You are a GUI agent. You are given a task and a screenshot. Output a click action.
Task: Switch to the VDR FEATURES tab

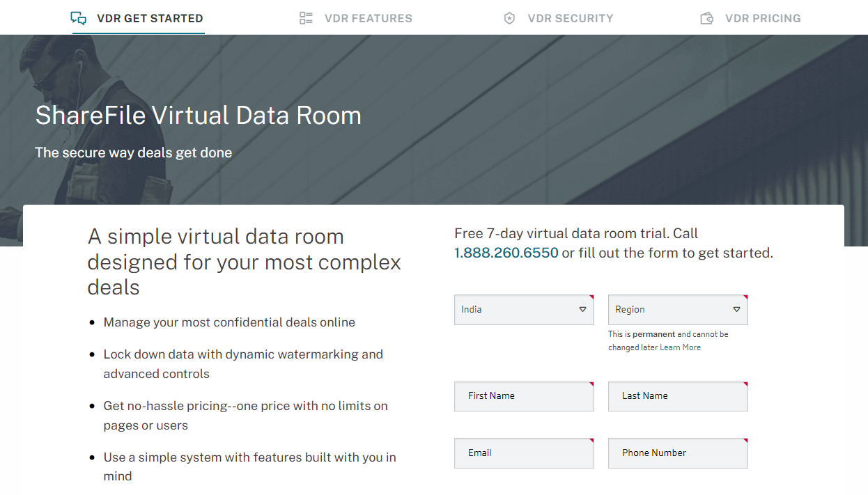(368, 18)
